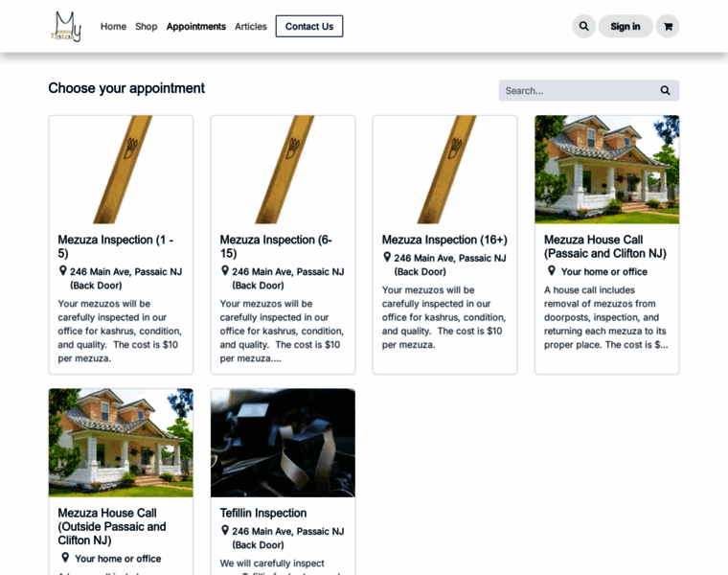The image size is (728, 575).
Task: Click 'Your home or office' on Outside Passaic card
Action: click(118, 559)
